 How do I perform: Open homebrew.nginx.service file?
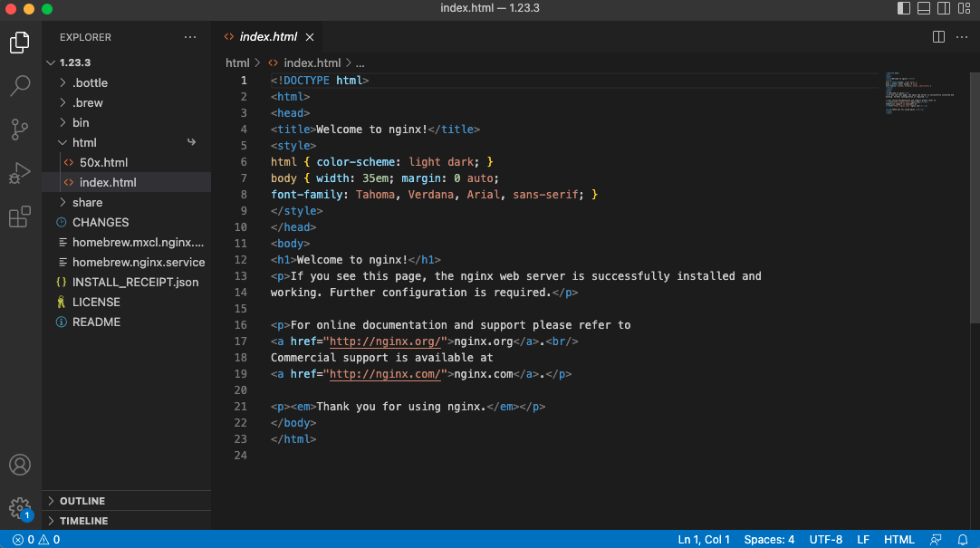tap(126, 263)
